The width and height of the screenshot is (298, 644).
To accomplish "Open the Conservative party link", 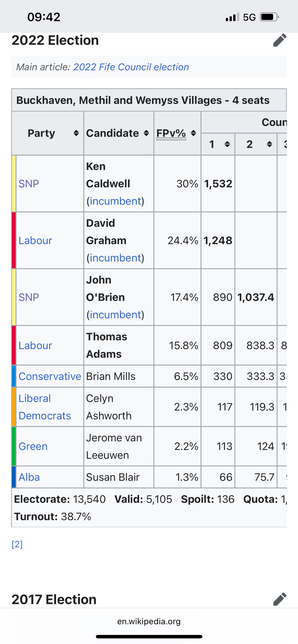I will (50, 376).
